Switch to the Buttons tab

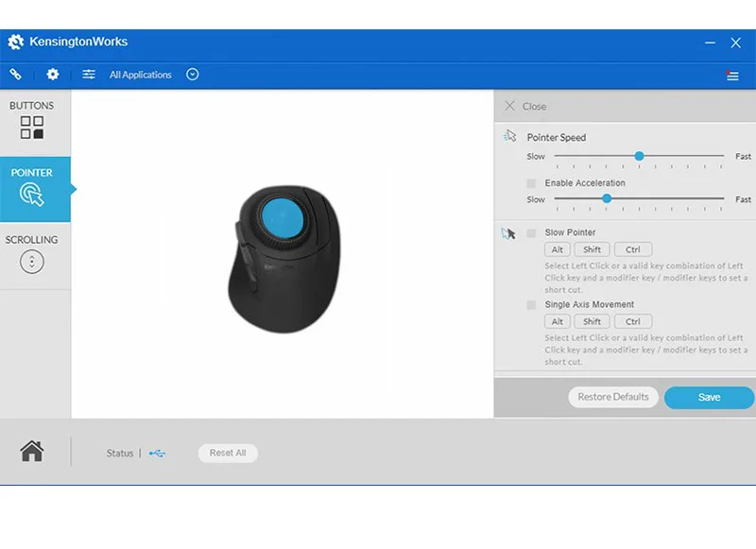point(32,122)
